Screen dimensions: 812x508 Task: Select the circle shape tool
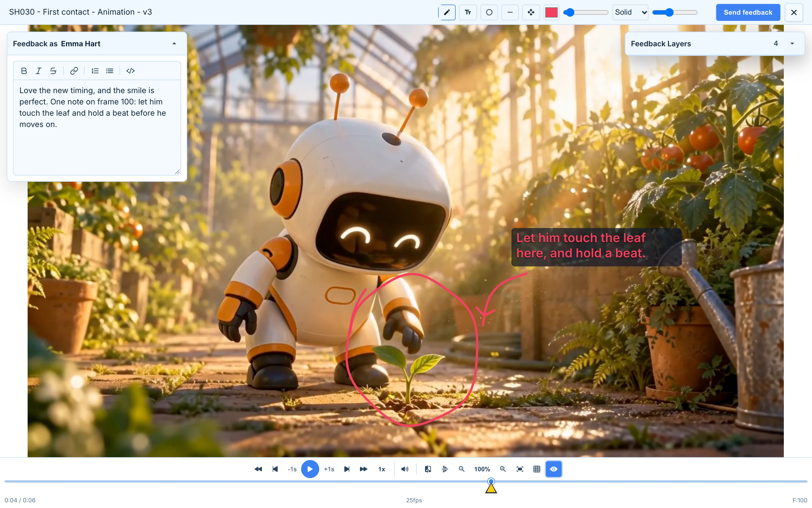pyautogui.click(x=489, y=12)
